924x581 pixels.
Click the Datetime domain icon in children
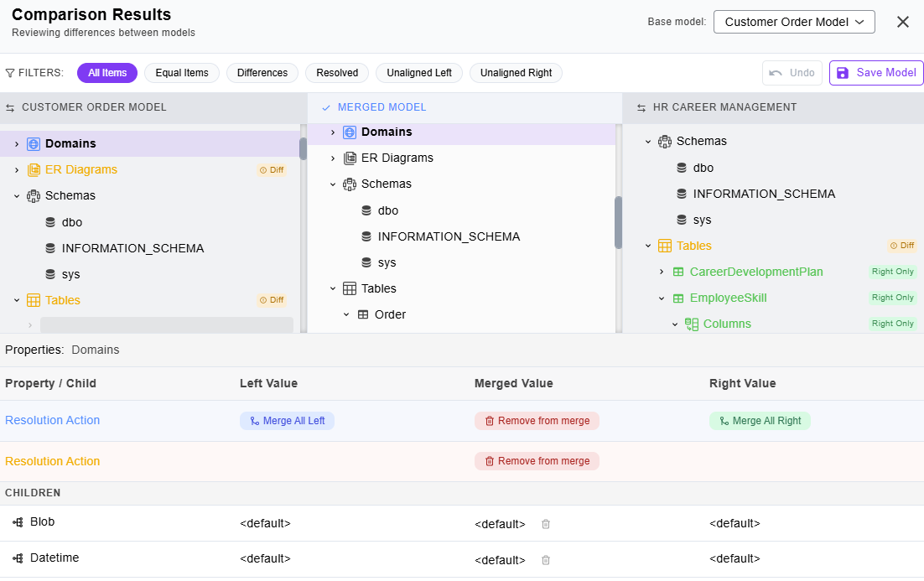pyautogui.click(x=18, y=558)
